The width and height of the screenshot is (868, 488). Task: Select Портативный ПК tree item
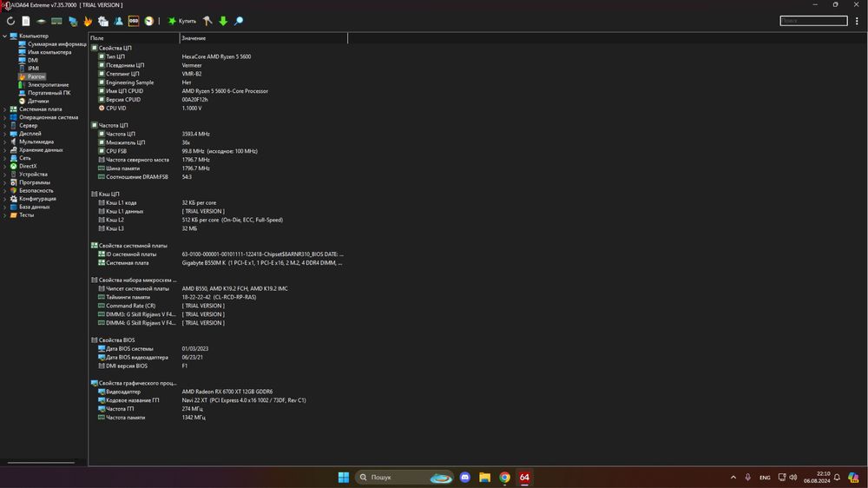coord(49,93)
